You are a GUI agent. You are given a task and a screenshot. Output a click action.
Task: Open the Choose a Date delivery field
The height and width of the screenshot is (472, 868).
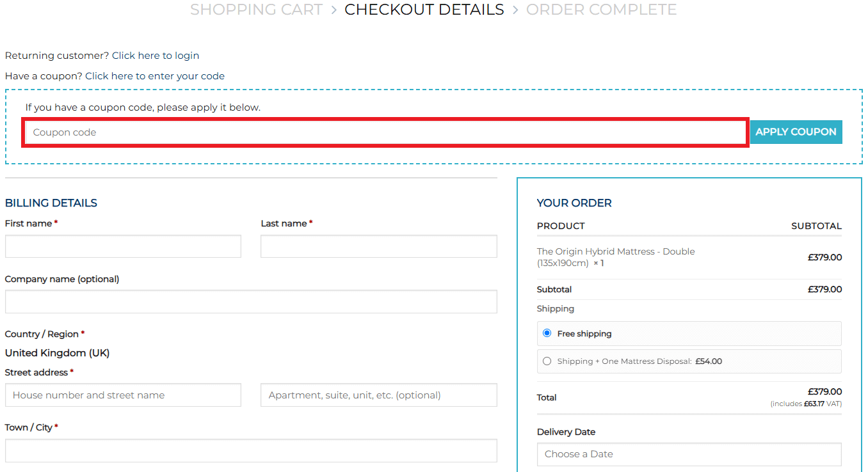(x=689, y=454)
